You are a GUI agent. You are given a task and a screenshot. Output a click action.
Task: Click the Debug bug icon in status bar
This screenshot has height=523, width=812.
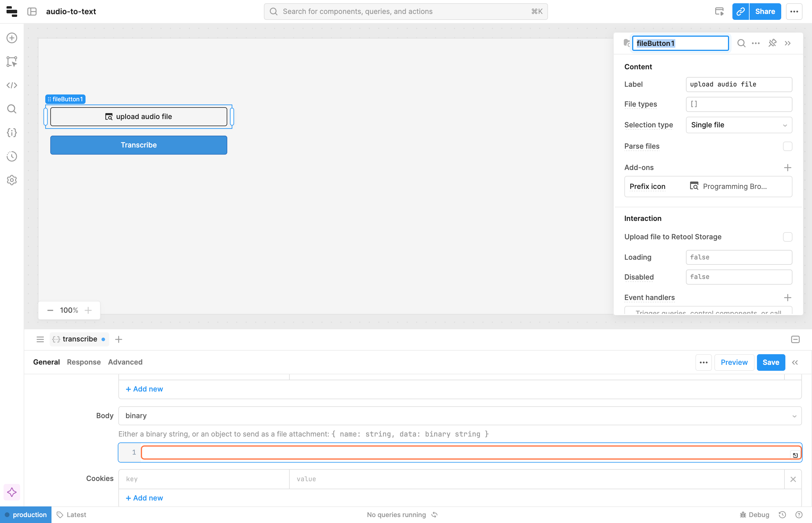[743, 514]
